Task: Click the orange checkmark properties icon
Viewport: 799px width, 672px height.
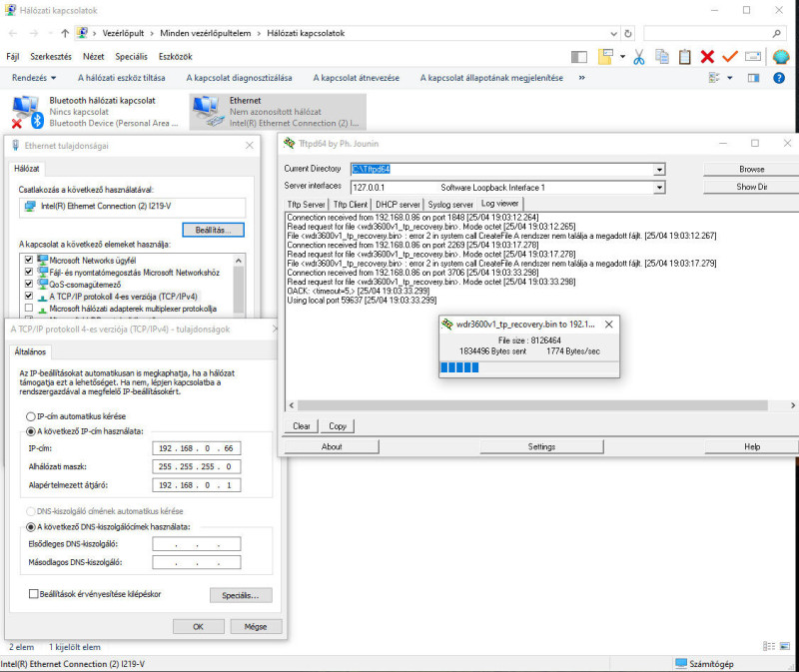Action: pyautogui.click(x=730, y=57)
